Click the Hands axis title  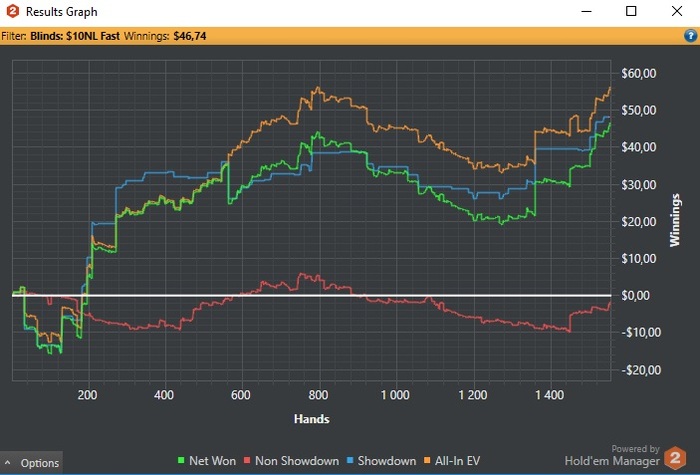point(312,419)
